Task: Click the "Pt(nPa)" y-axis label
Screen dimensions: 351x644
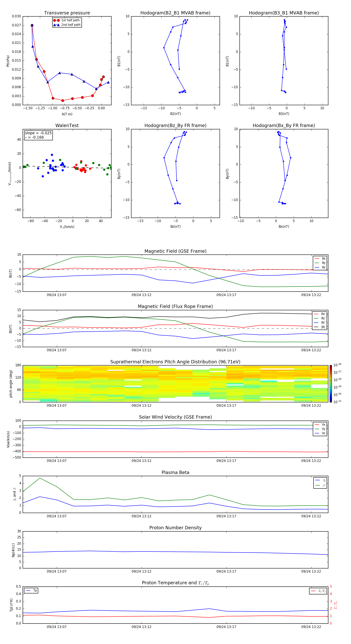Action: 8,61
